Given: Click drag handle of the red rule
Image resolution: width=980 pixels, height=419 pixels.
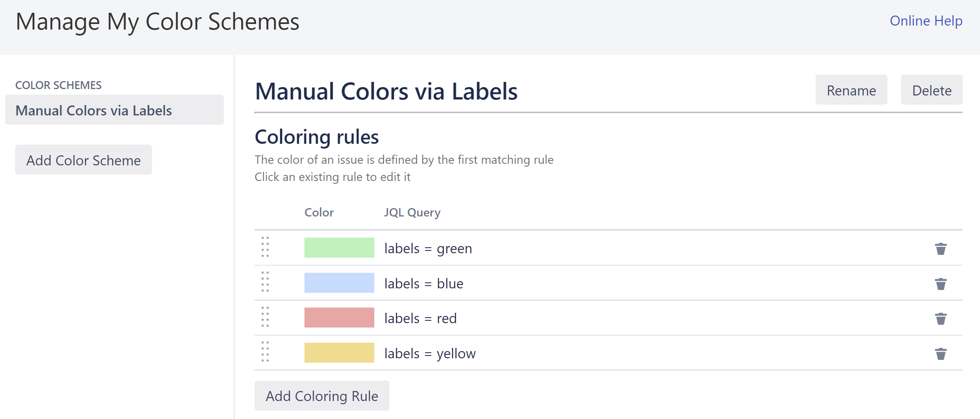Looking at the screenshot, I should click(x=265, y=317).
